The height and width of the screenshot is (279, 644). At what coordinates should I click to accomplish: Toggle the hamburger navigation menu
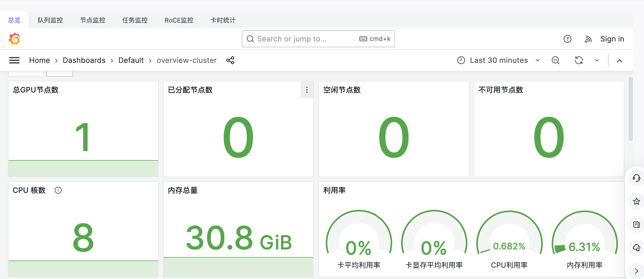coord(14,60)
